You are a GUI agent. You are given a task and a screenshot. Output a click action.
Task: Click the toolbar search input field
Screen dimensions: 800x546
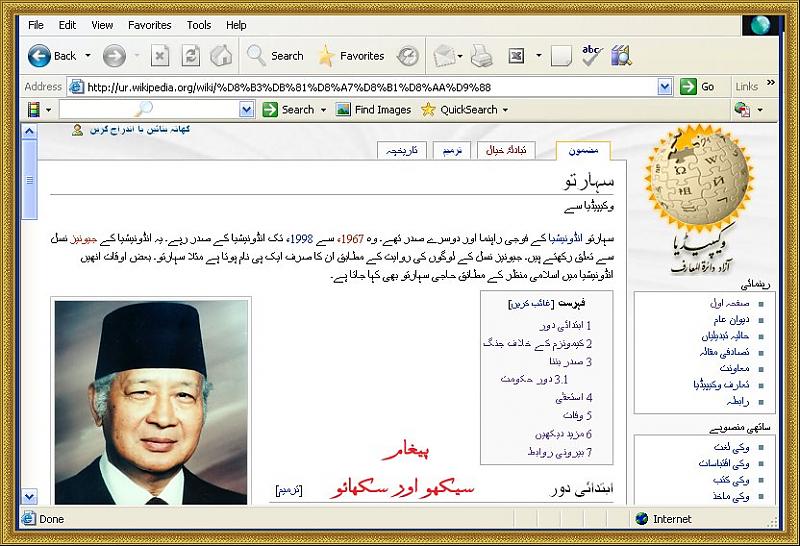click(148, 110)
